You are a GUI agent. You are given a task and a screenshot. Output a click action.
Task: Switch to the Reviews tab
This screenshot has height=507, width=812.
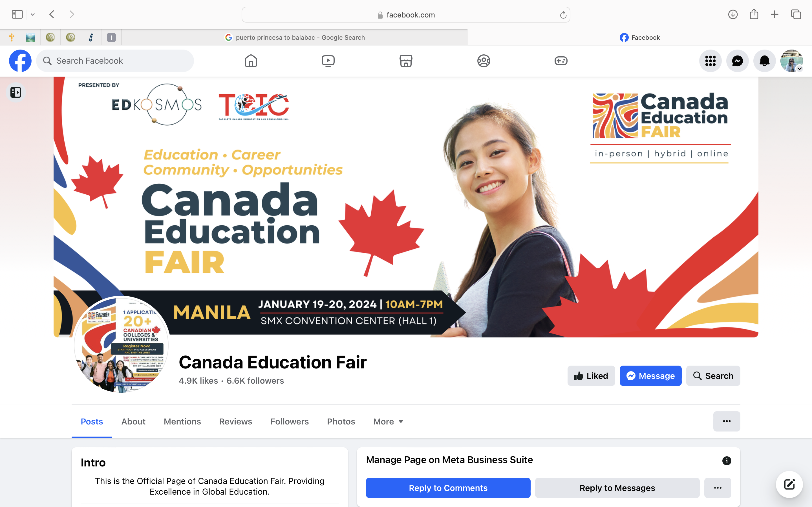click(235, 421)
